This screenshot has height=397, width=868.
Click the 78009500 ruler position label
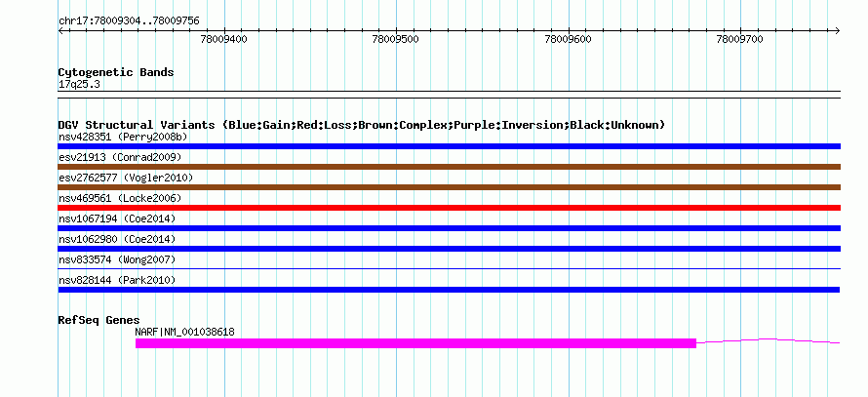click(x=396, y=39)
